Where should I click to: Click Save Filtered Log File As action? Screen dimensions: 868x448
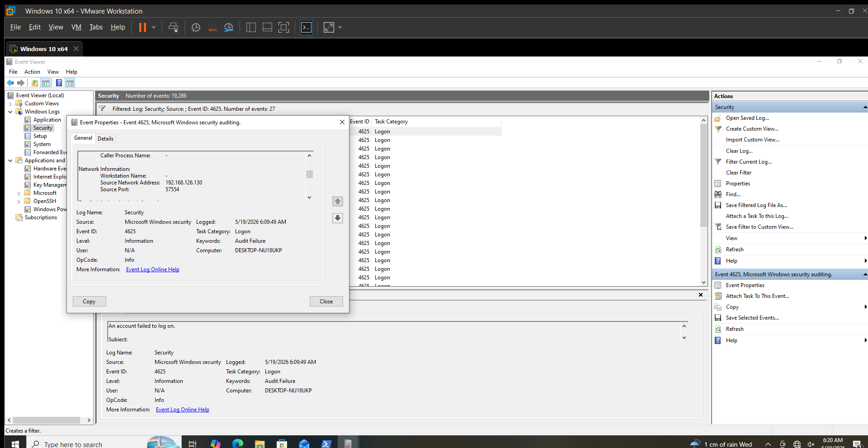pos(756,205)
